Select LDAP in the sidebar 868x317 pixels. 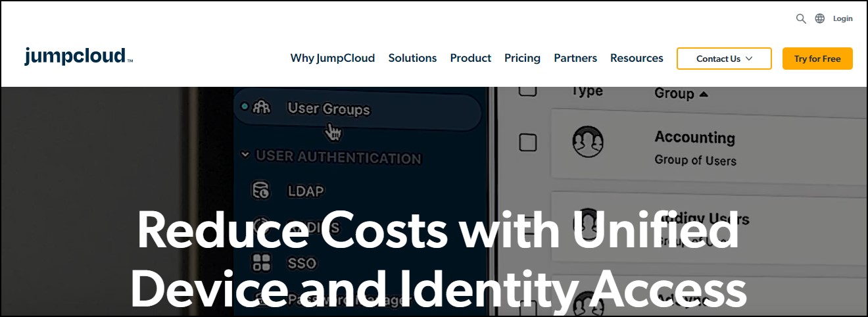306,191
